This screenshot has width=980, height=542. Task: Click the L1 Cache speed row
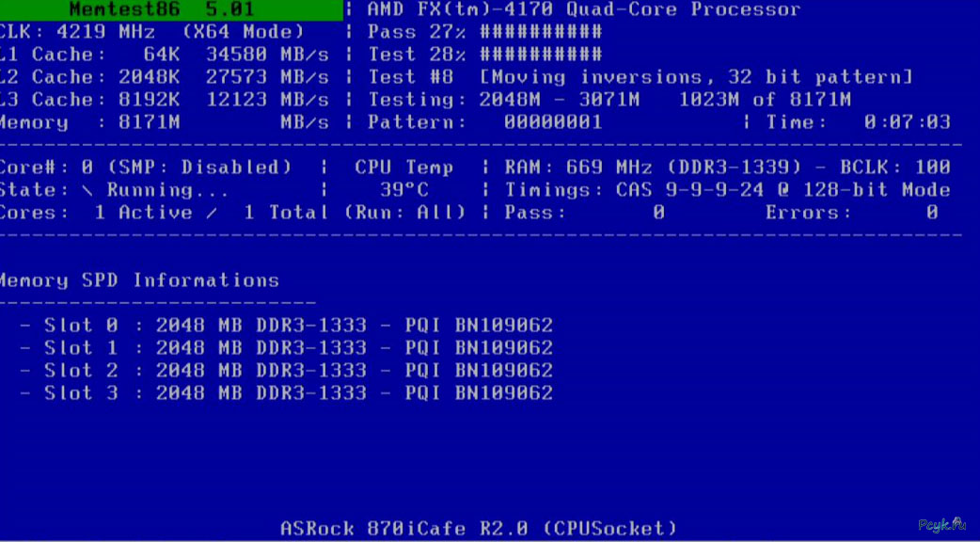(165, 55)
